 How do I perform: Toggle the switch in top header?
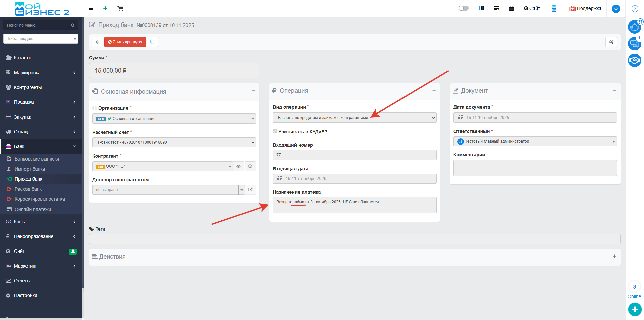[x=463, y=8]
